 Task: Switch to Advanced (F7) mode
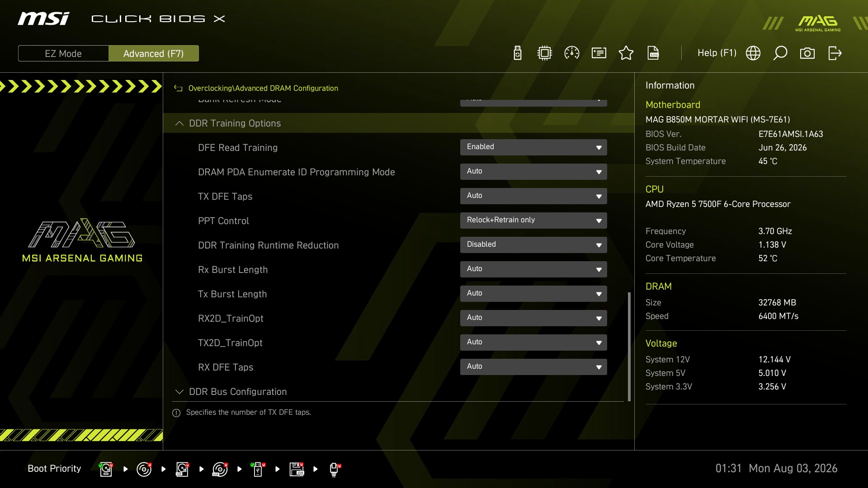(154, 53)
